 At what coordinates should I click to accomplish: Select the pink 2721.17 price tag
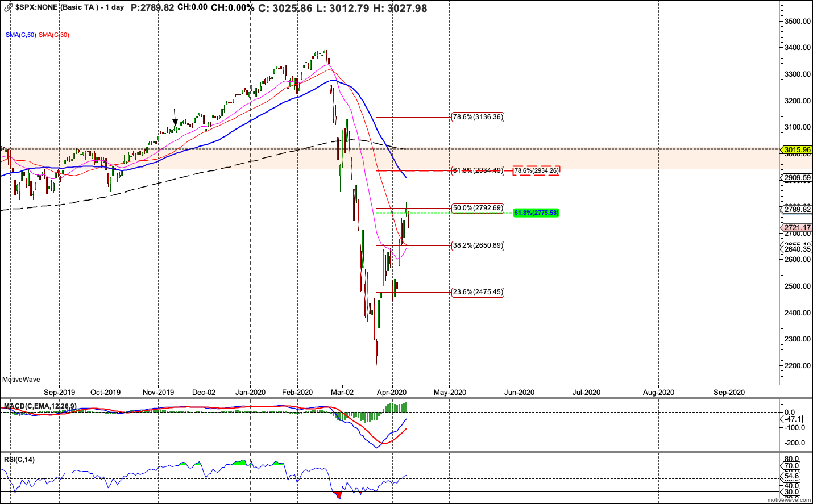point(797,228)
